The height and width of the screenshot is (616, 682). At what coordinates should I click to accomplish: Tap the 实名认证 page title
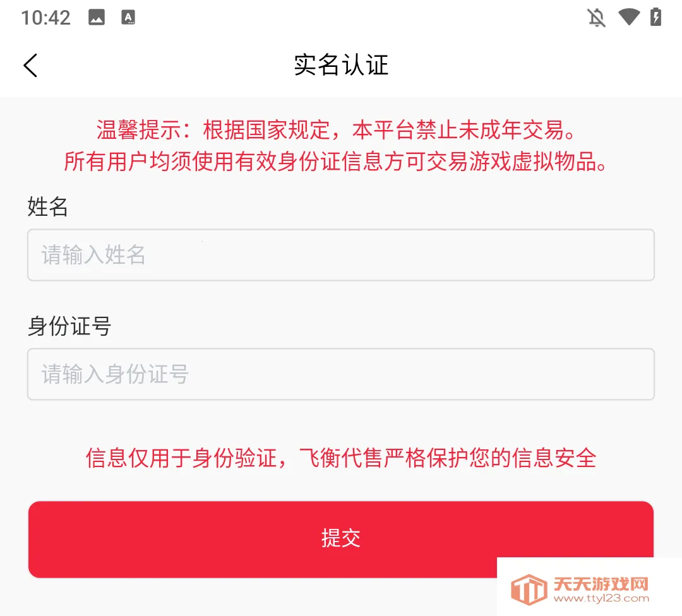(x=341, y=65)
